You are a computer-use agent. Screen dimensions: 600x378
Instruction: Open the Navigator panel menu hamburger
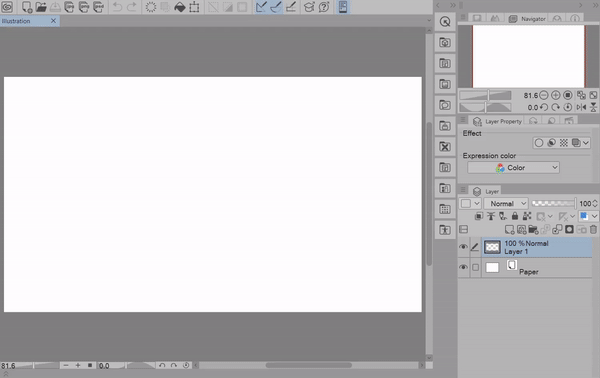(463, 17)
